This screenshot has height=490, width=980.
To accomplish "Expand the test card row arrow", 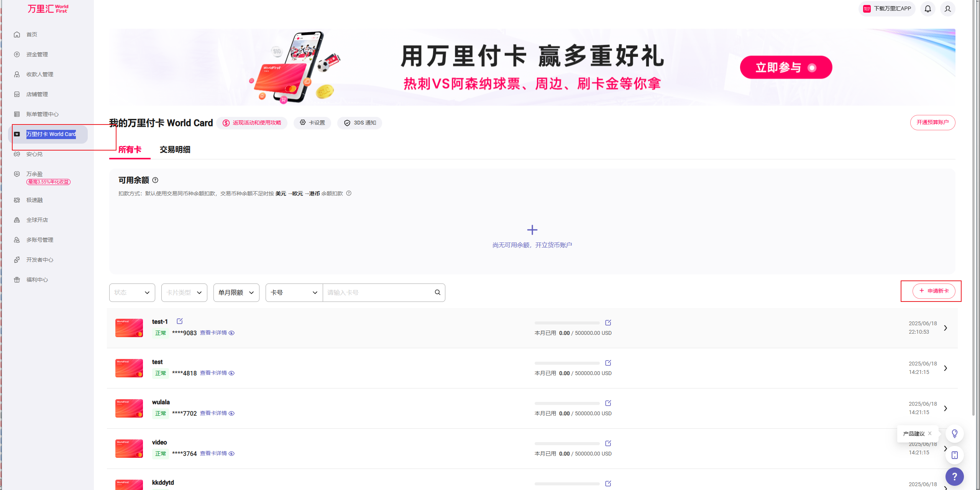I will 946,368.
